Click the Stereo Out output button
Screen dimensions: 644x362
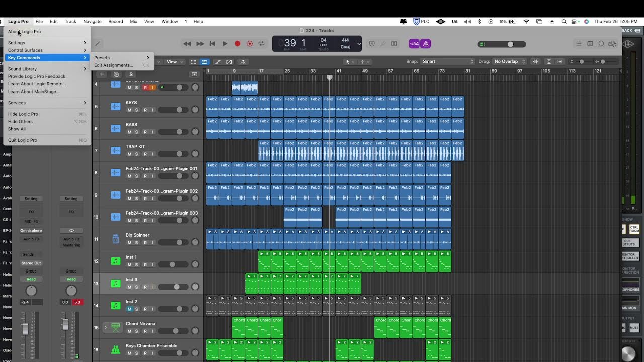pos(31,263)
